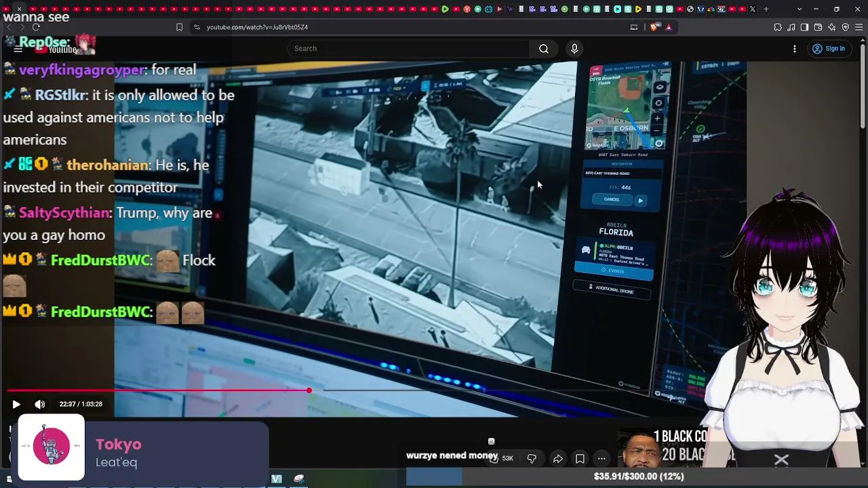The image size is (868, 488).
Task: Open the Brave Rewards triangle icon
Action: [x=669, y=27]
